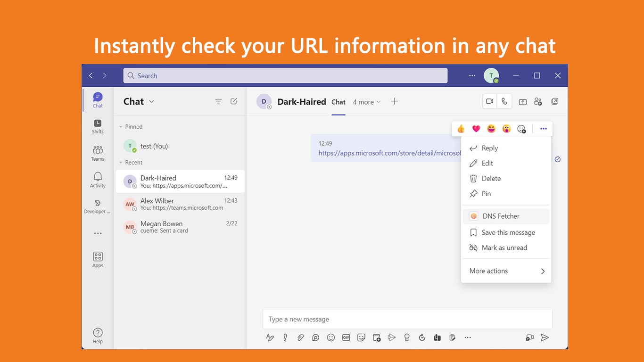The image size is (644, 362).
Task: React with the laughing emoji
Action: pyautogui.click(x=491, y=129)
